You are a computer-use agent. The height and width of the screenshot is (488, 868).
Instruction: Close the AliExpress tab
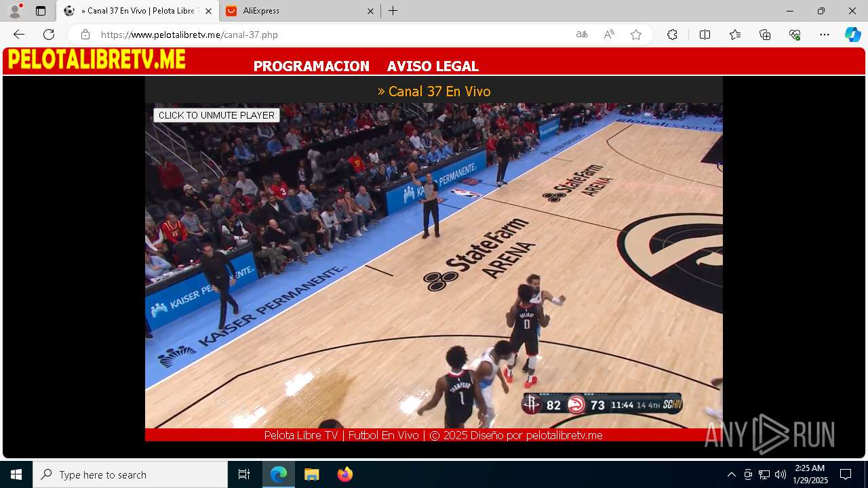(370, 11)
